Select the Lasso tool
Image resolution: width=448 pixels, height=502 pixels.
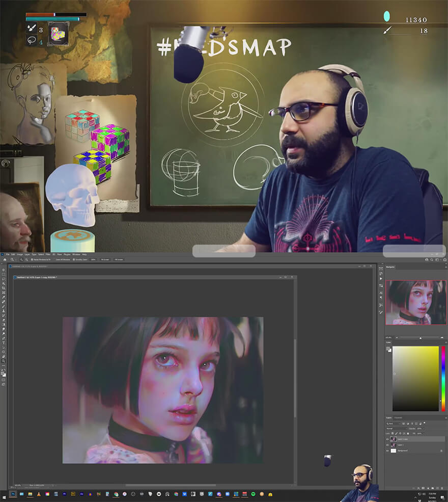point(4,279)
